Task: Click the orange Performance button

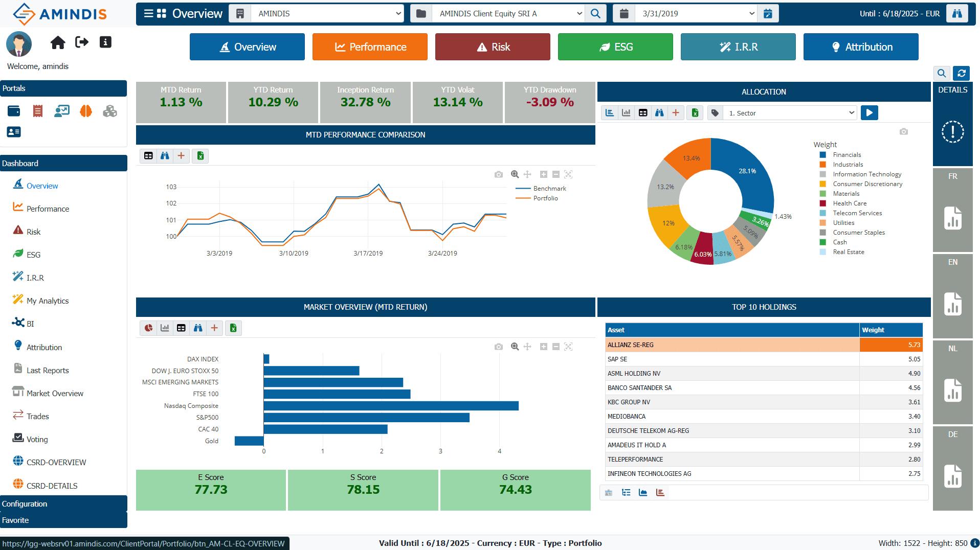Action: click(370, 47)
